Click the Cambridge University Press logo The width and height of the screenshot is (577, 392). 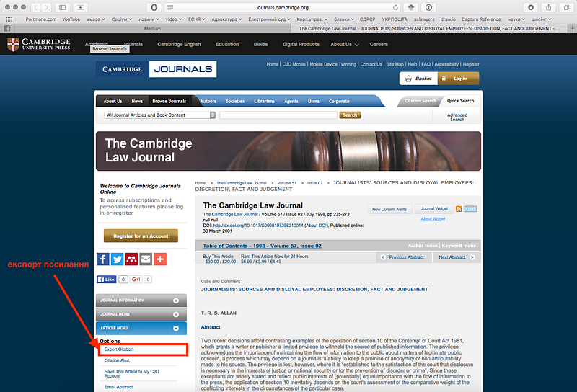tap(39, 44)
